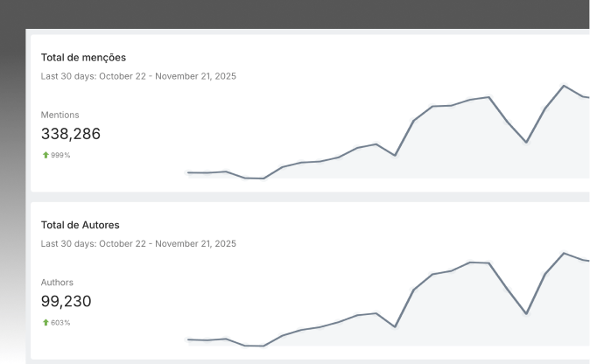Screen dimensions: 590x364
Task: Click the green up arrow beside 999%
Action: click(x=45, y=155)
